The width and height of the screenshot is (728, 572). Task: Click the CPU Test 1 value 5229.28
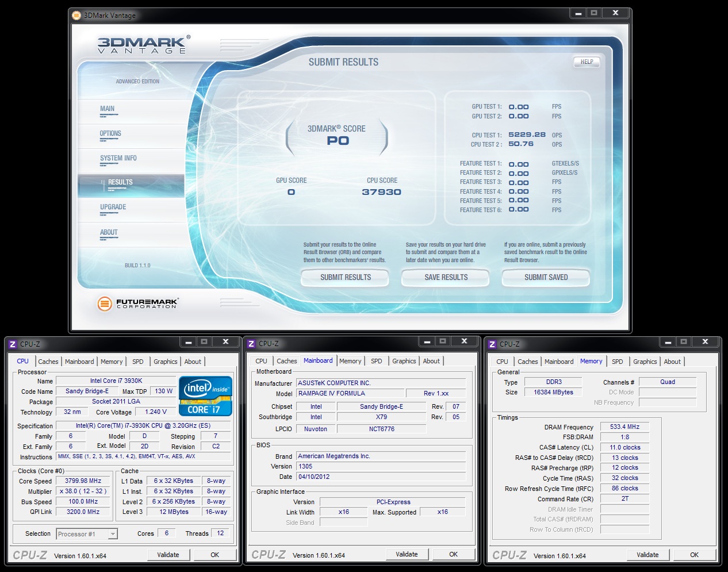(x=527, y=135)
